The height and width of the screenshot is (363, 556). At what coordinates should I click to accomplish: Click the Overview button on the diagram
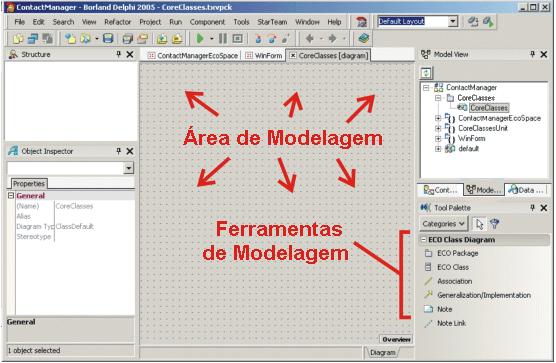pyautogui.click(x=396, y=339)
